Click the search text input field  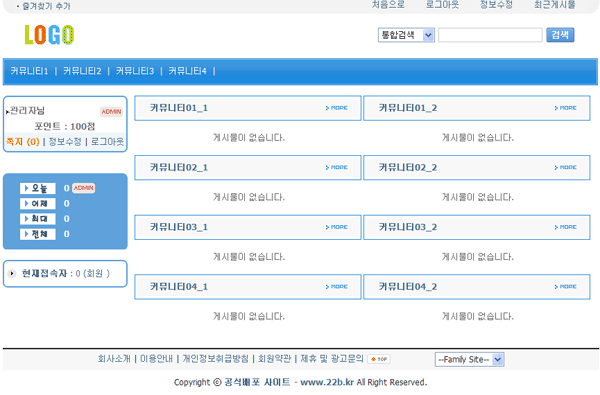tap(490, 35)
